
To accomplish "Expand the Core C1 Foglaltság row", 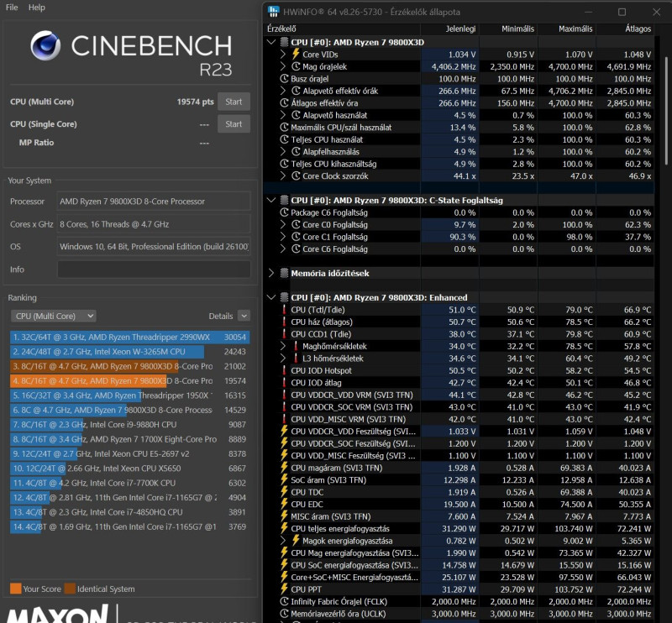I will 283,237.
